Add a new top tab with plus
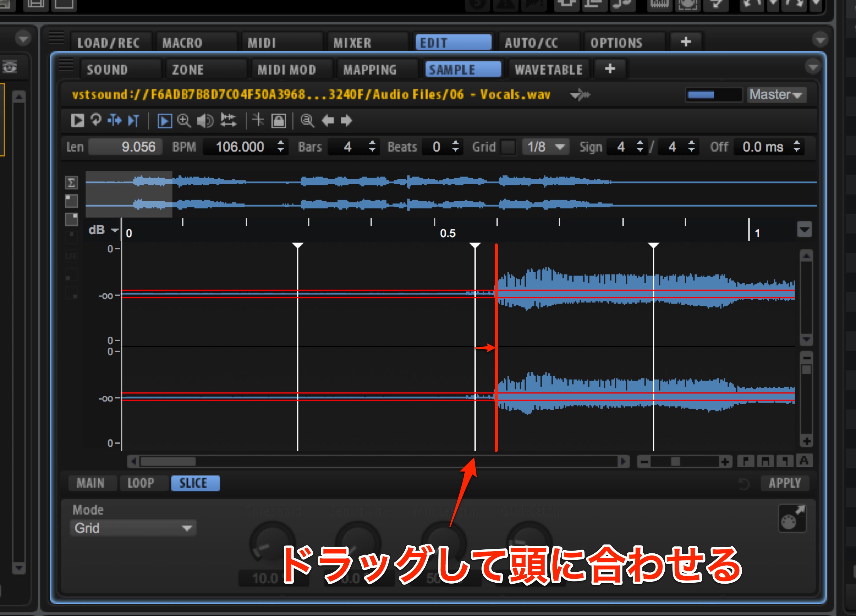856x616 pixels. [685, 42]
